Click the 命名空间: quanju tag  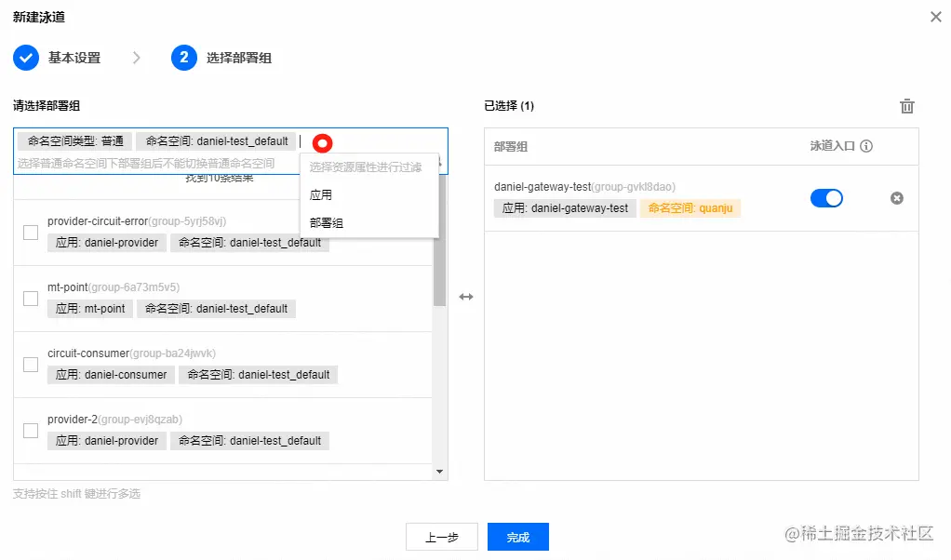pyautogui.click(x=690, y=207)
